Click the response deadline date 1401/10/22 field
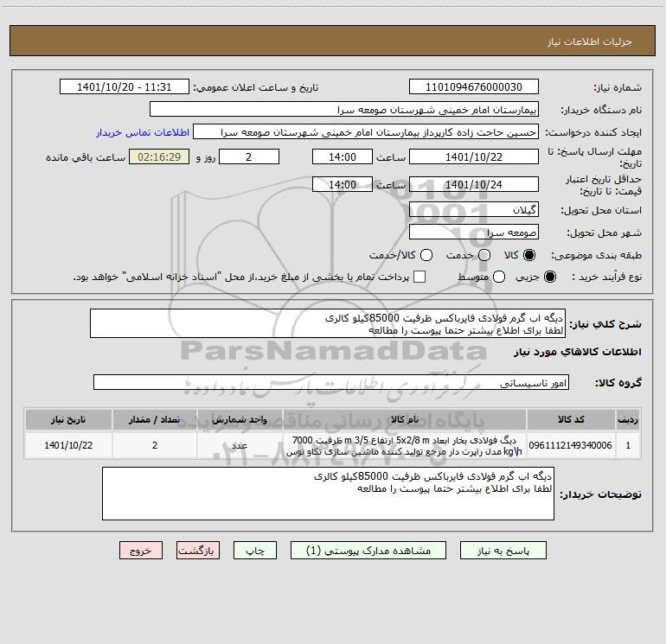This screenshot has height=644, width=666. (474, 156)
